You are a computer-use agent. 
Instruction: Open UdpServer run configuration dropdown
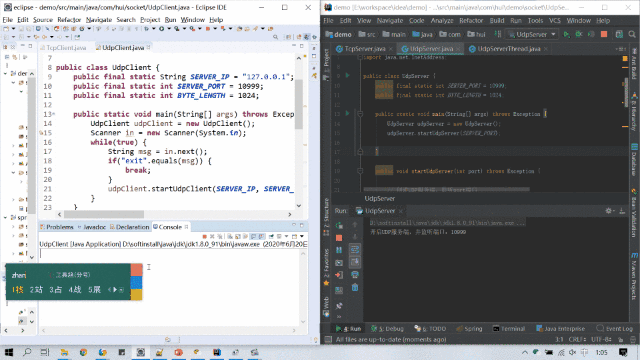(x=532, y=35)
